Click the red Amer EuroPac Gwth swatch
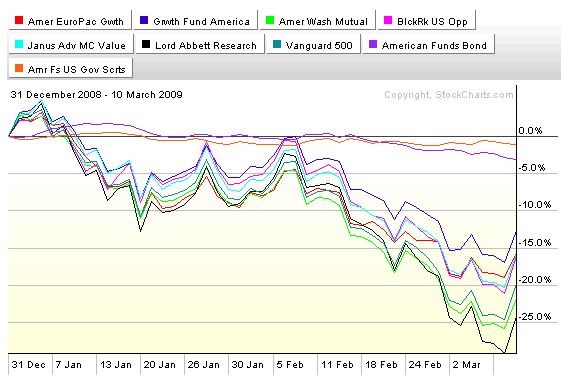563x384 pixels. tap(19, 20)
